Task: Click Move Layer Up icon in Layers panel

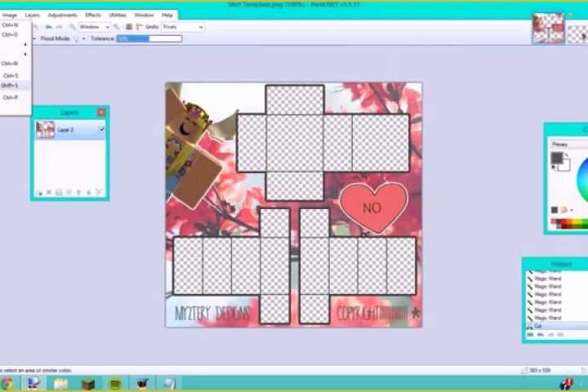Action: 78,193
